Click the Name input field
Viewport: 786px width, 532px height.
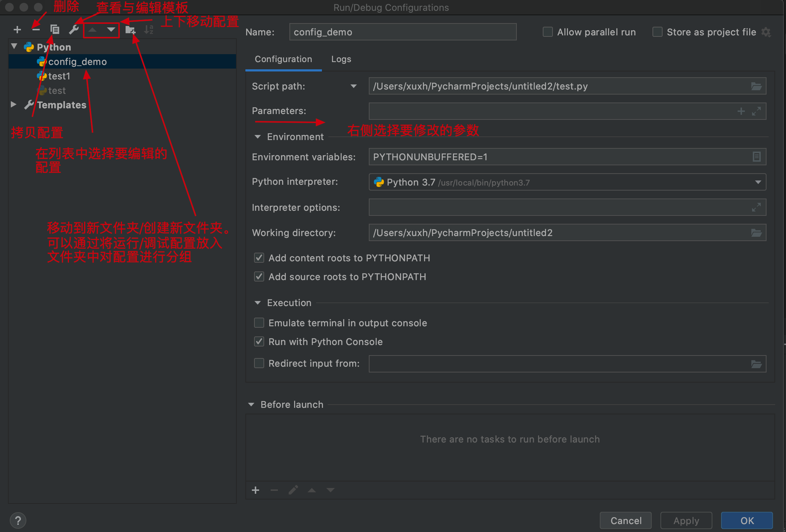tap(403, 32)
